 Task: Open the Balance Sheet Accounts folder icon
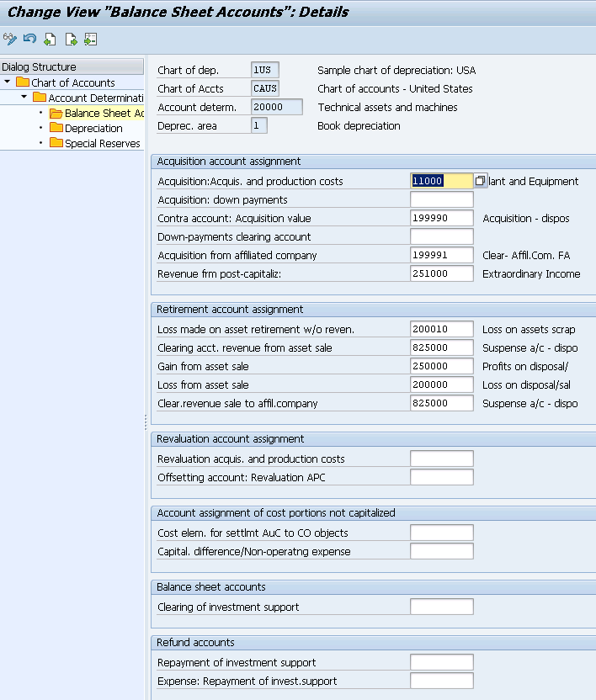56,114
